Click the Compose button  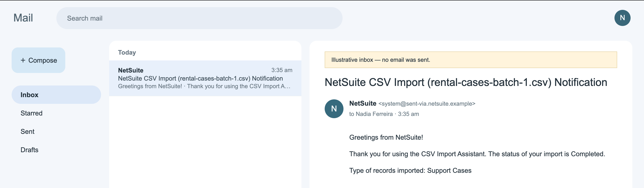tap(38, 60)
